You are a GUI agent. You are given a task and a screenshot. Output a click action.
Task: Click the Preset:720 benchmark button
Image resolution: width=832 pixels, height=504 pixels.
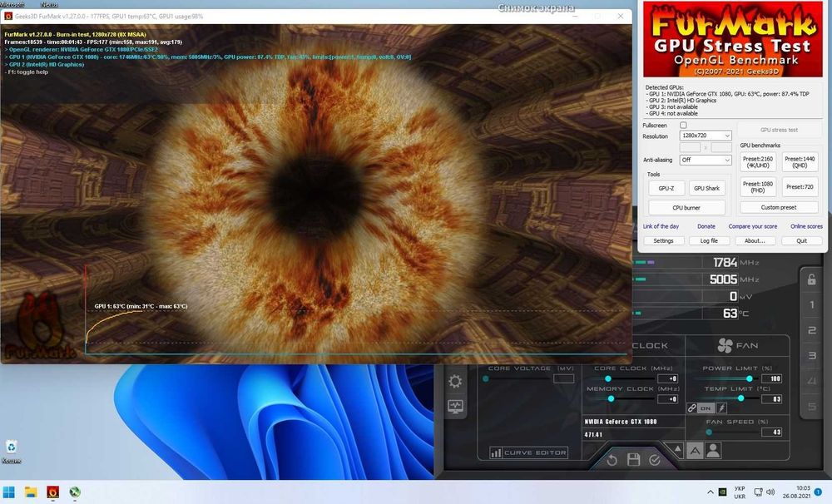[x=800, y=187]
